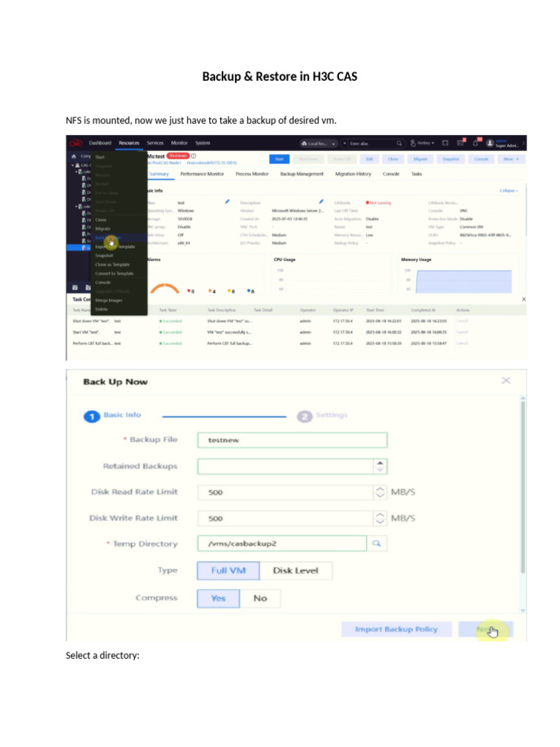The width and height of the screenshot is (560, 747).
Task: Open the Services menu
Action: coord(155,143)
